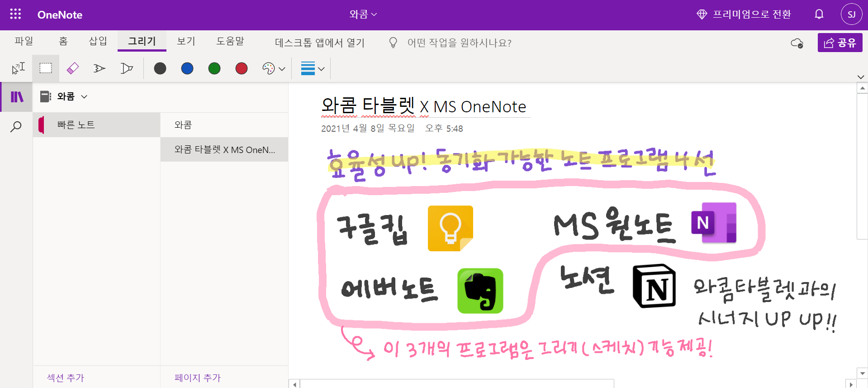Select the text/object select cursor tool
868x388 pixels.
(19, 68)
